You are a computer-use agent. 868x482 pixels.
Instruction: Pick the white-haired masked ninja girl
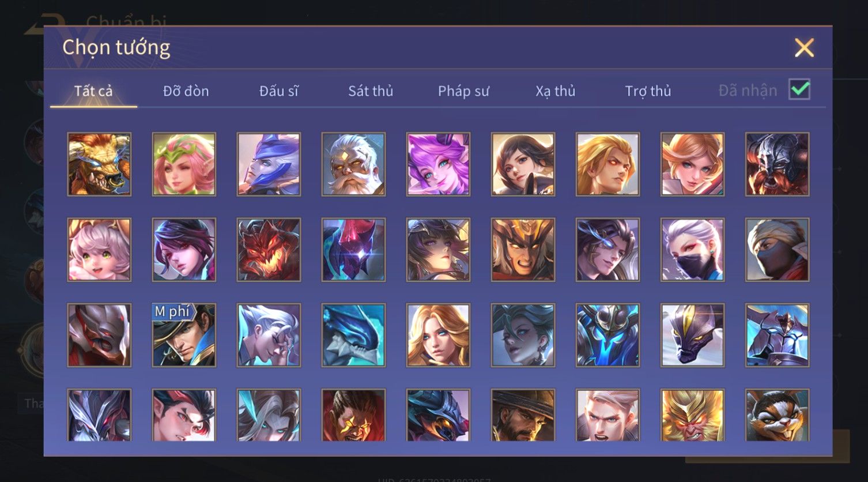tap(692, 250)
